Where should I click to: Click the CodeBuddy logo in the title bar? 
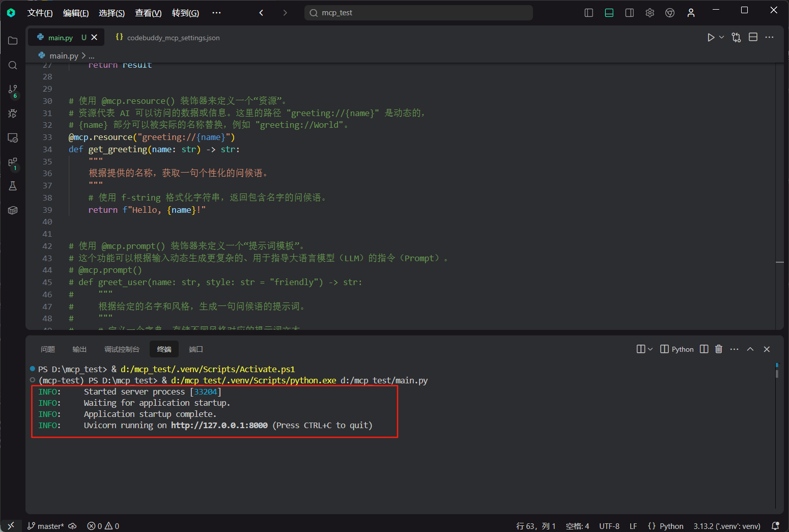click(x=11, y=13)
